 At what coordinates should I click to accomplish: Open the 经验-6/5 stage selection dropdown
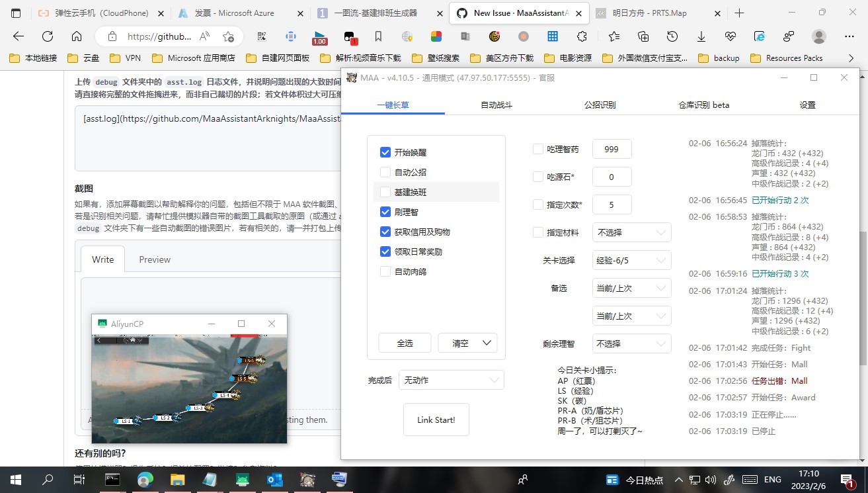(631, 260)
